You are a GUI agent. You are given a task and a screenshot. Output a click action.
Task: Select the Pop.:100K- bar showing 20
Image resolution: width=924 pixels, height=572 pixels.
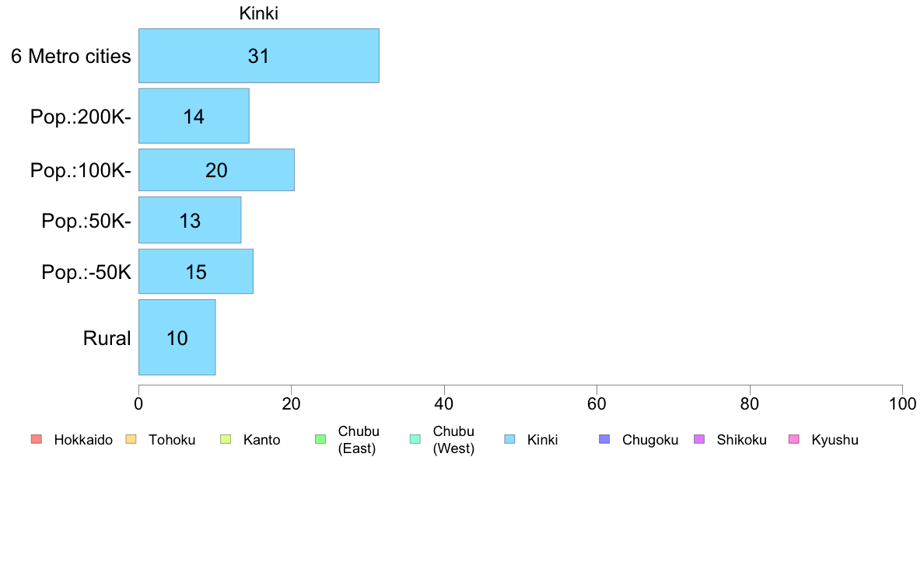pos(216,170)
